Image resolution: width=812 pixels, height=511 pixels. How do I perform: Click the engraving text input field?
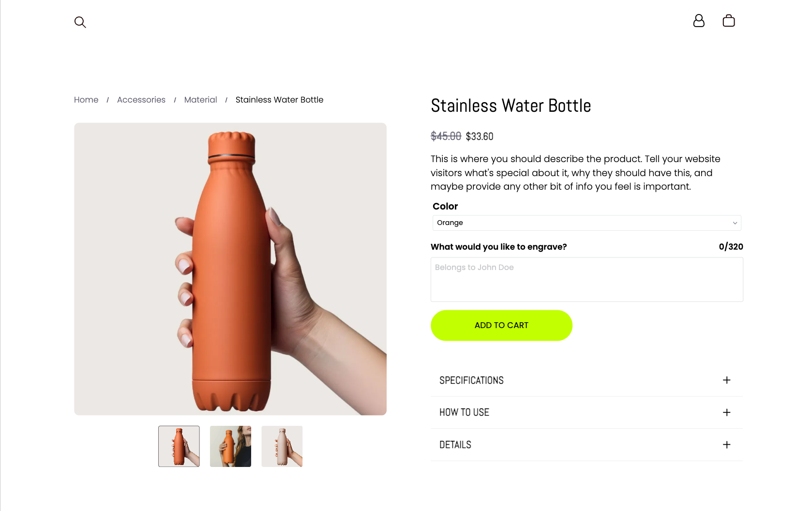coord(586,280)
